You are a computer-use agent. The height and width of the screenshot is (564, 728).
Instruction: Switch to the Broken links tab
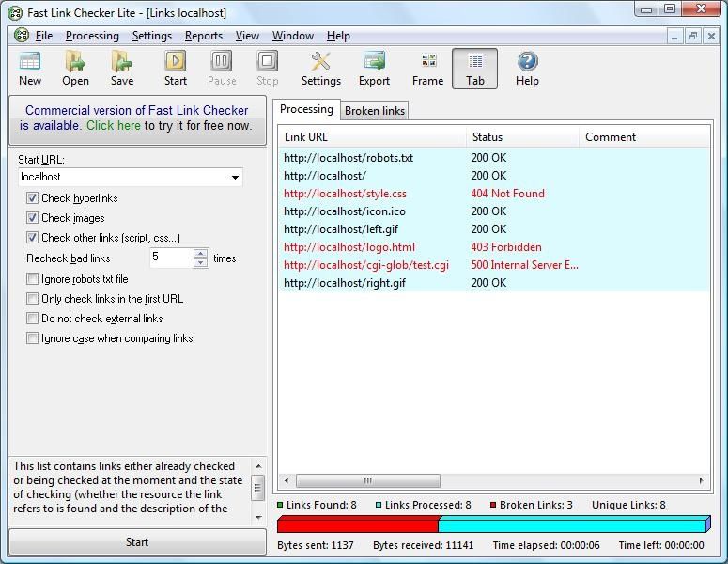click(375, 111)
